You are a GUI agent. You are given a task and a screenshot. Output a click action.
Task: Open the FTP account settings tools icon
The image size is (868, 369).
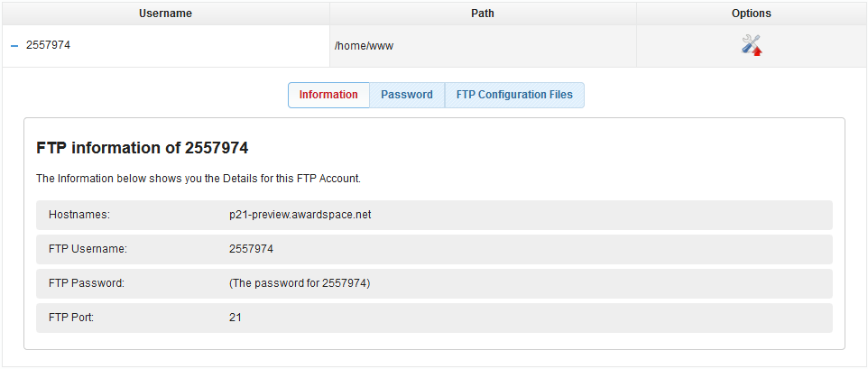tap(751, 45)
